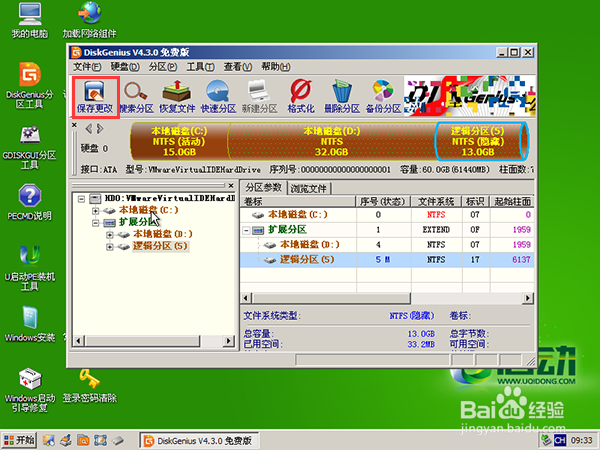Go to next disk with right arrow
600x450 pixels.
coord(100,129)
